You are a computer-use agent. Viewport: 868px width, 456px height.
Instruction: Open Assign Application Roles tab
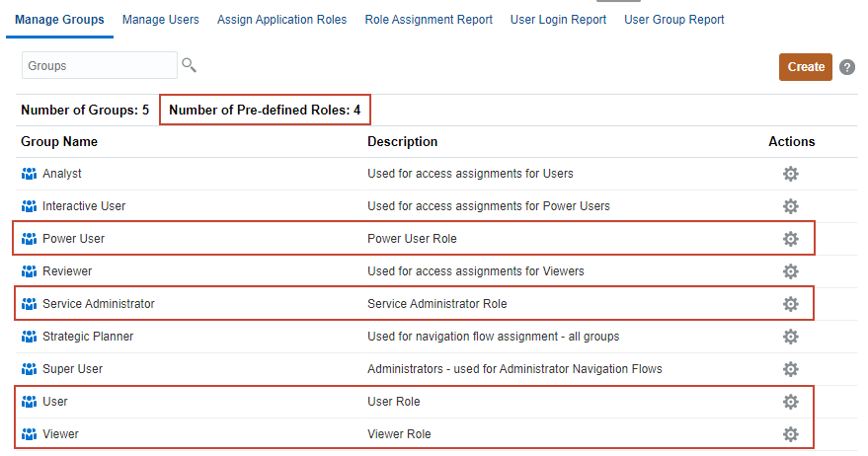[x=281, y=20]
